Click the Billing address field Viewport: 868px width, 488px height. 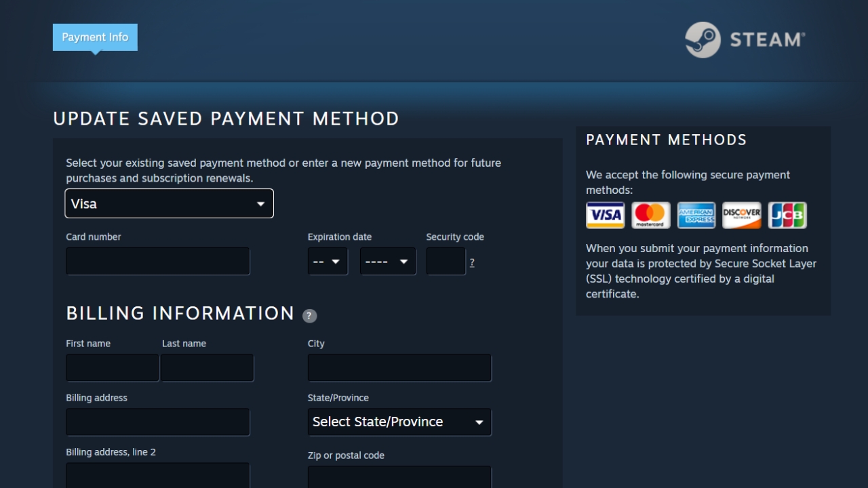(157, 422)
